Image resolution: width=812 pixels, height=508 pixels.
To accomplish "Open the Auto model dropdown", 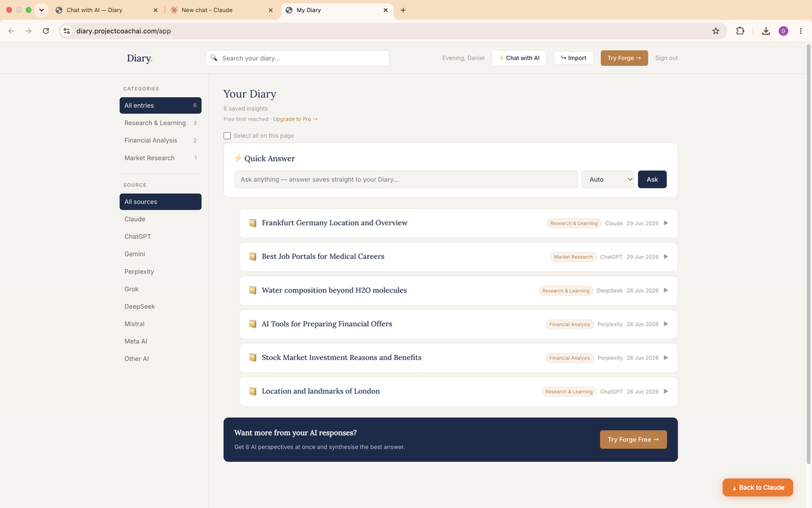I will click(608, 179).
